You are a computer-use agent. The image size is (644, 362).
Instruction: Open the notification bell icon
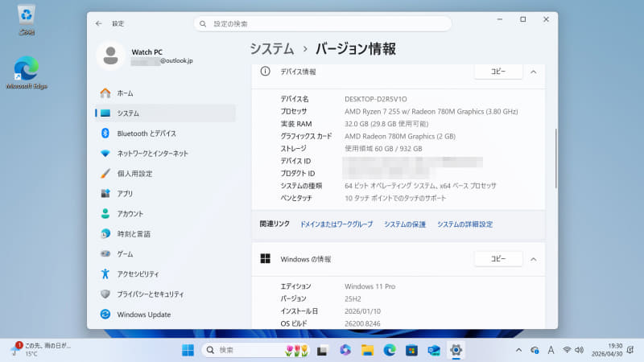[x=630, y=350]
